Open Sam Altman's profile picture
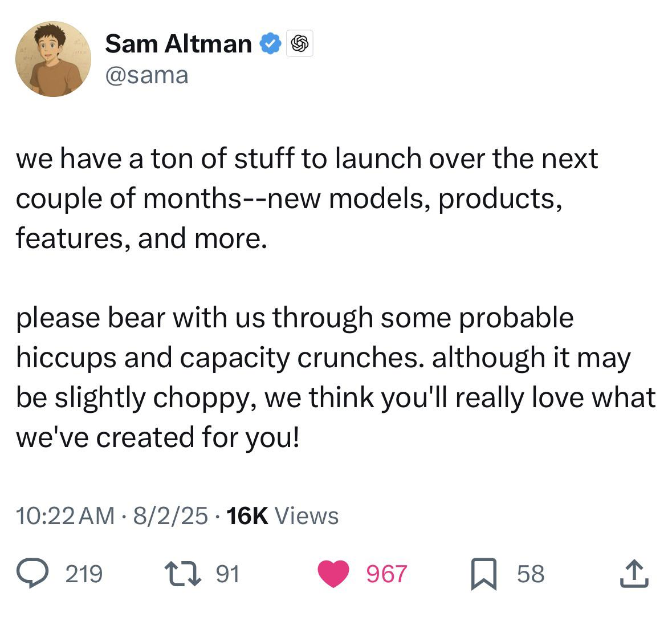672x617 pixels. [x=53, y=59]
